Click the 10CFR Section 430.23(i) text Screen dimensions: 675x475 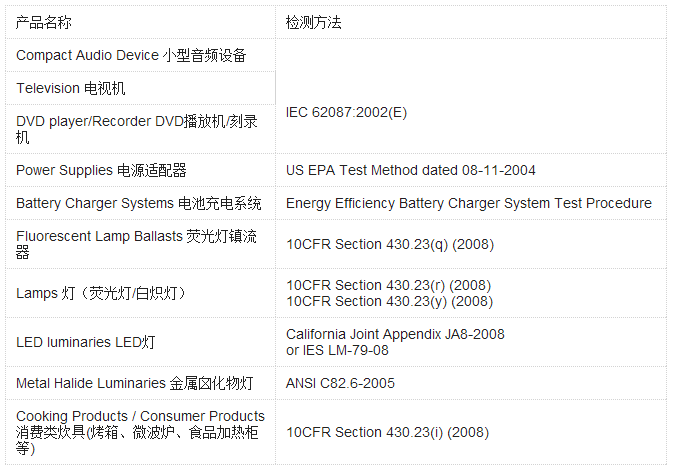coord(387,432)
